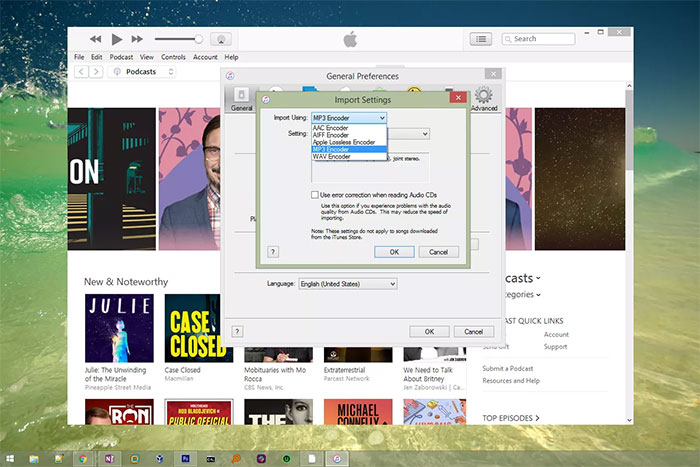Click the Play button in iTunes
Screen dimensions: 700x467
117,39
